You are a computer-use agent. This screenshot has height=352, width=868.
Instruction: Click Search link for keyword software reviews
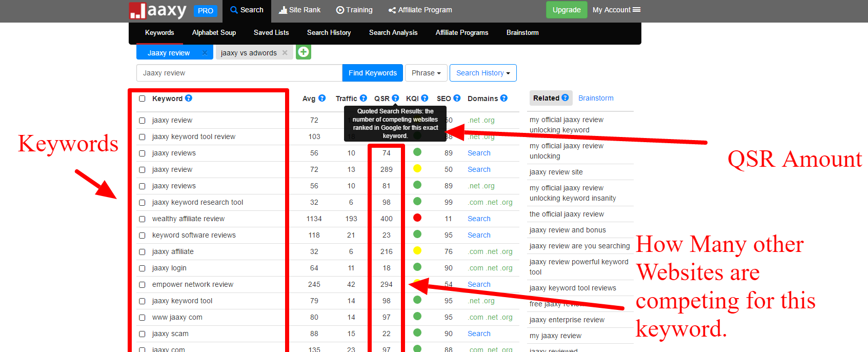pos(479,235)
